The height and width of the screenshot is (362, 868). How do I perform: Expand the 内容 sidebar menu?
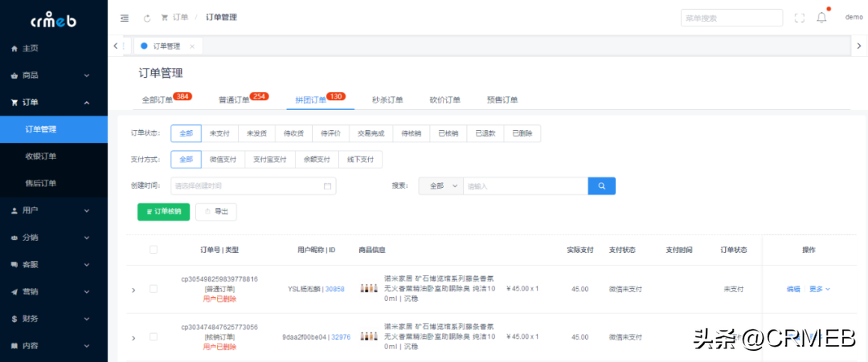pyautogui.click(x=54, y=346)
